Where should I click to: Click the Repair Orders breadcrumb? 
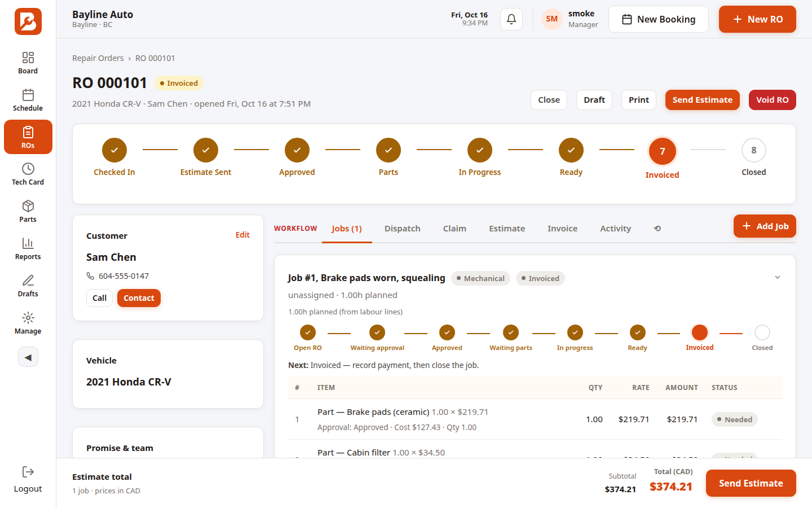(98, 58)
